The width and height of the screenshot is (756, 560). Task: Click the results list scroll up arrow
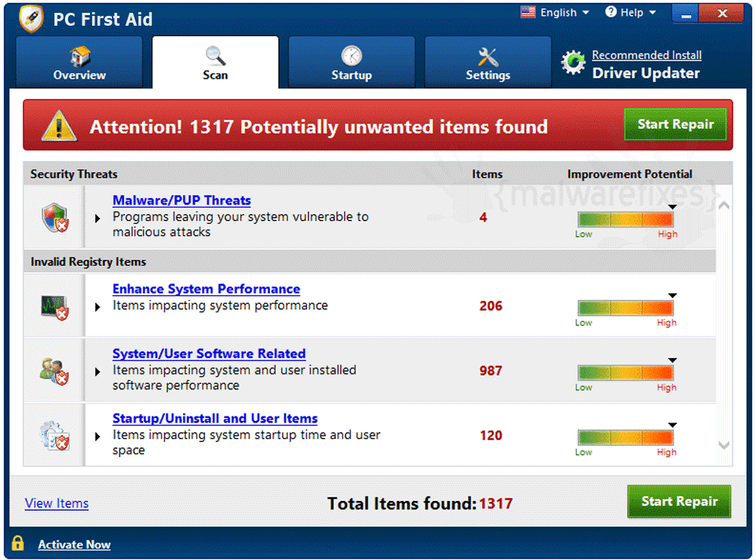point(723,206)
